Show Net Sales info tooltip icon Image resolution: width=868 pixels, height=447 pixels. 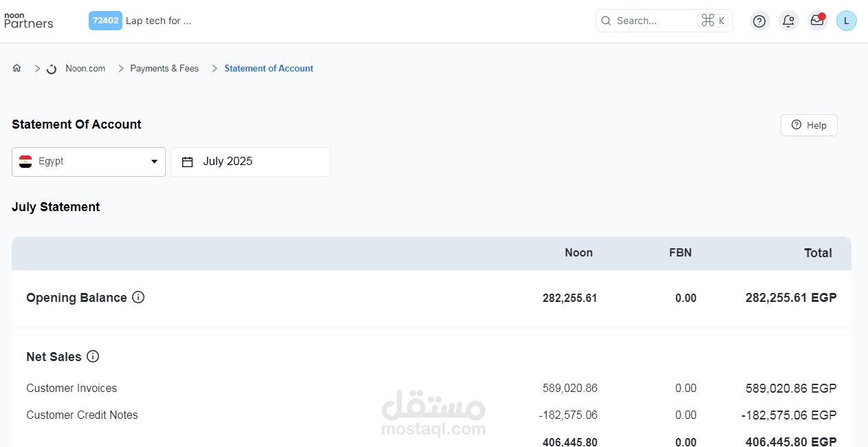[x=93, y=356]
